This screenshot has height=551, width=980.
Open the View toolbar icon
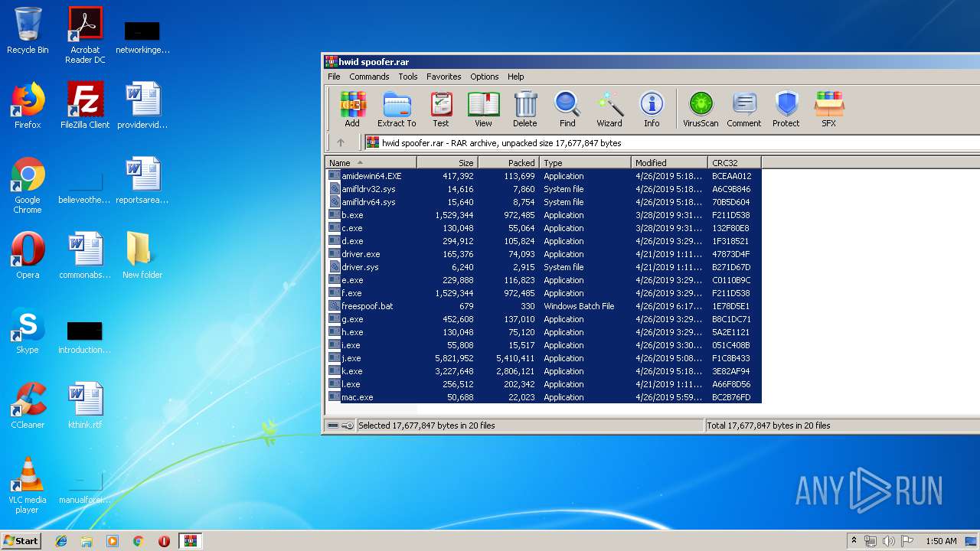tap(483, 109)
